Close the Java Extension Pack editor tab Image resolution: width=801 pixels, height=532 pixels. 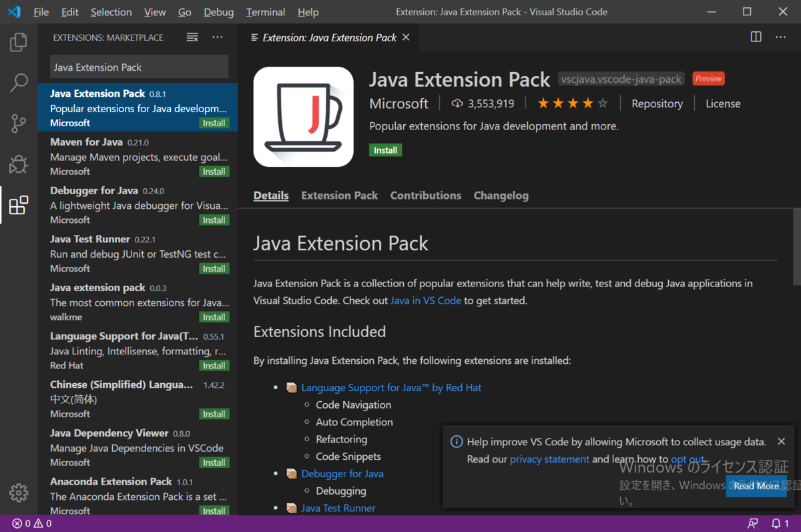pyautogui.click(x=406, y=37)
